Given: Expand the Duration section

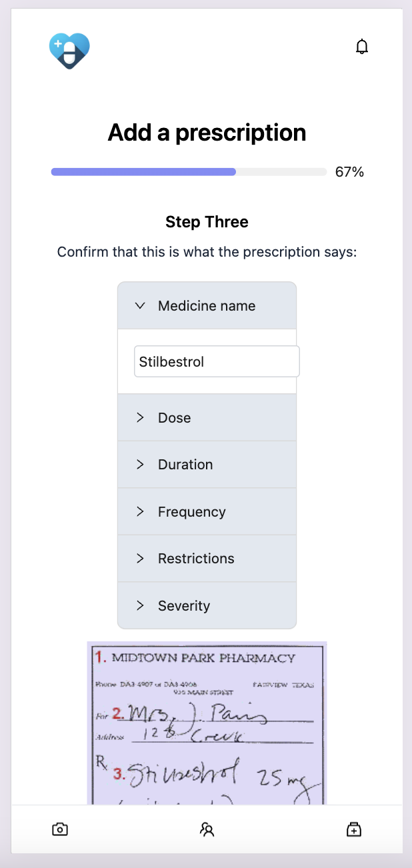Looking at the screenshot, I should click(x=207, y=465).
